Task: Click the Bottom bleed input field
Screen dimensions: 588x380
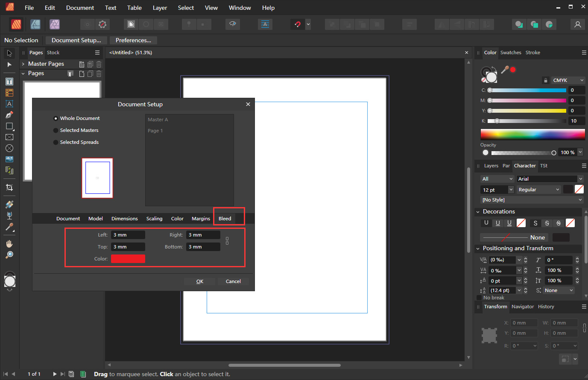Action: click(x=203, y=247)
